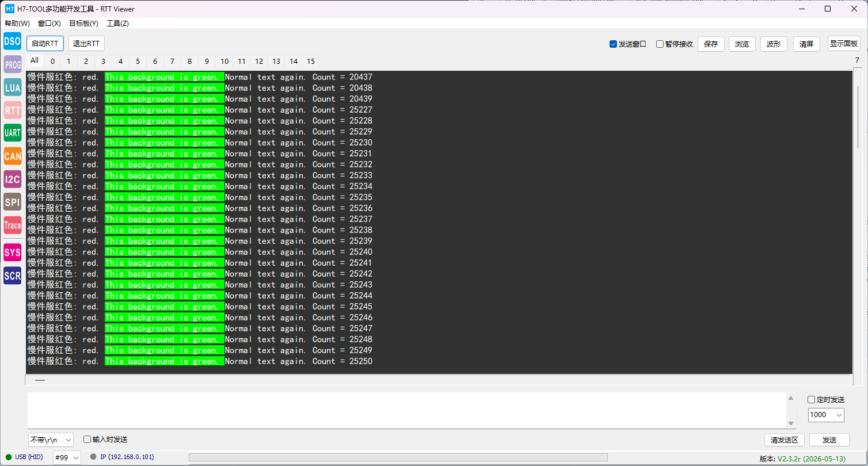Switch to channel tab 11
This screenshot has width=868, height=466.
point(241,62)
